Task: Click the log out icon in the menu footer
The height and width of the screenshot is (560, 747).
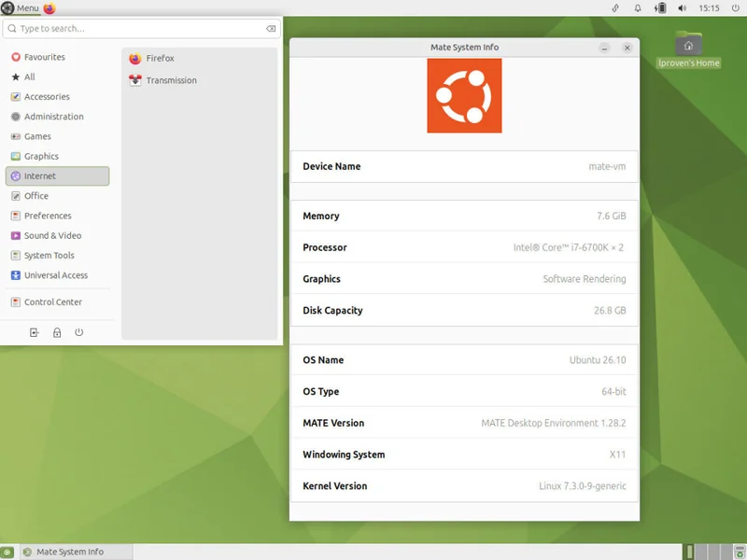Action: (x=35, y=332)
